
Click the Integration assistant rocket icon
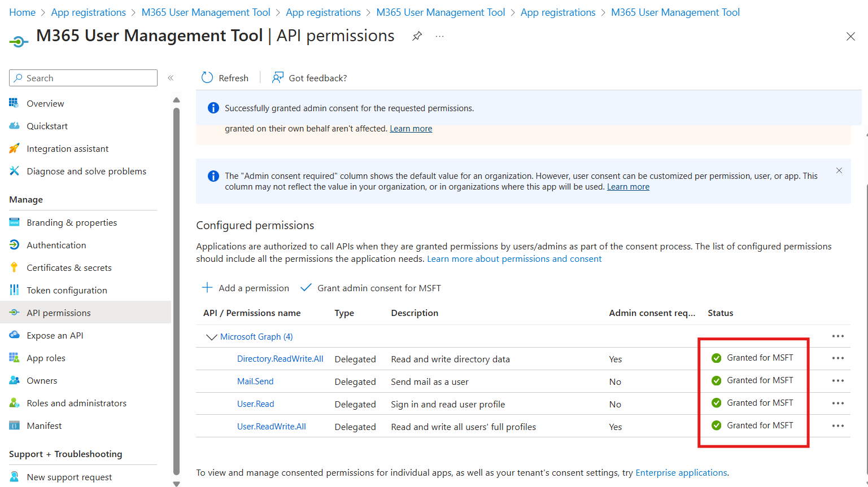14,148
